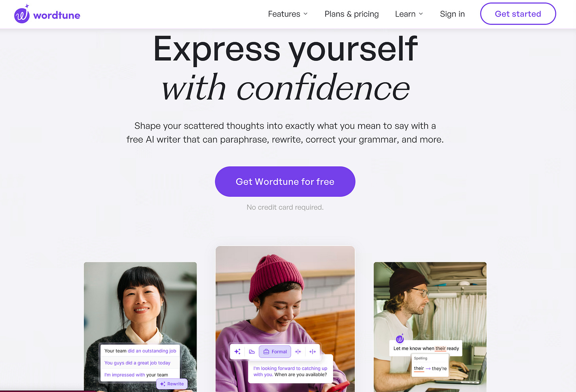Click the Wordtune badge above spelling card
Screen dimensions: 576x392
(400, 338)
